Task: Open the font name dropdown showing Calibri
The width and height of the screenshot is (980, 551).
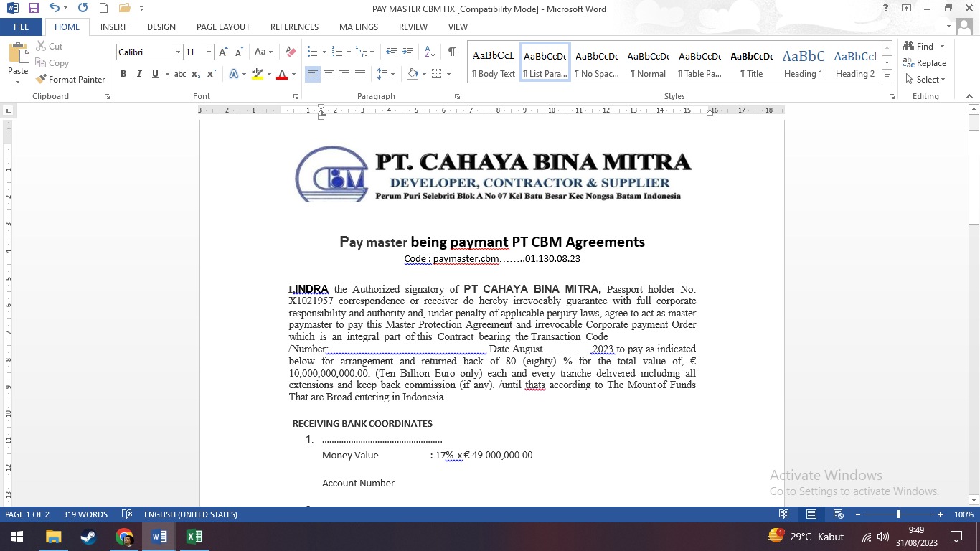Action: pos(178,52)
